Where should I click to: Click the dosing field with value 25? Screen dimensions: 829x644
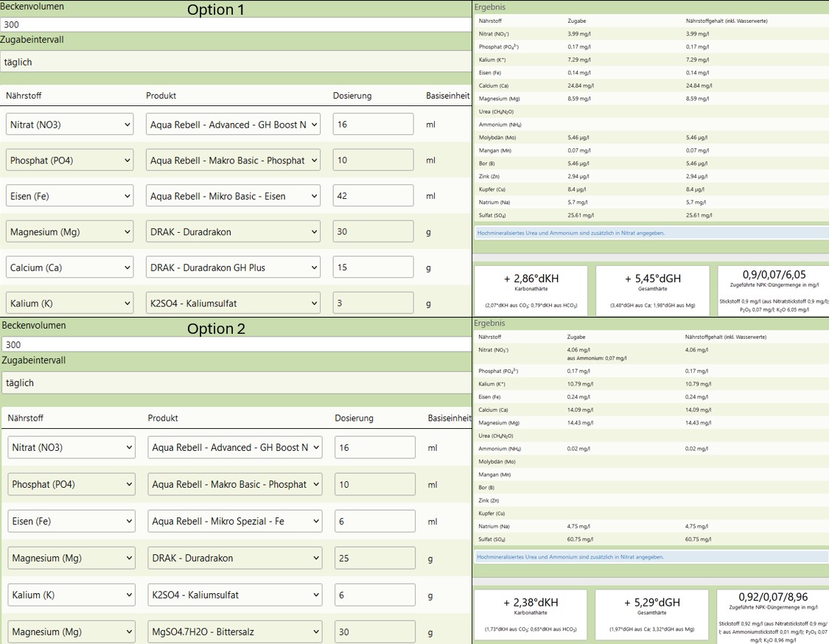[374, 558]
